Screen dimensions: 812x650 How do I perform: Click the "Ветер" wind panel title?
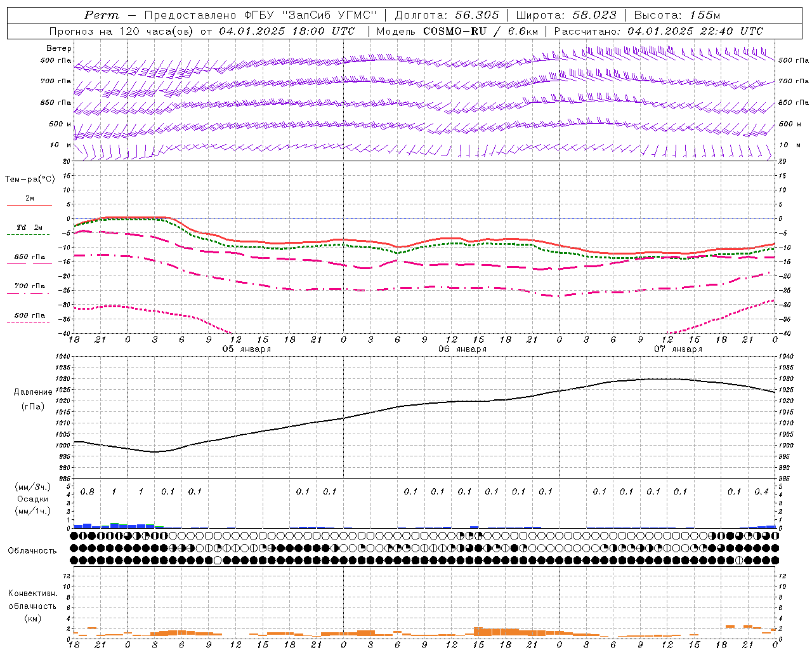pyautogui.click(x=59, y=48)
